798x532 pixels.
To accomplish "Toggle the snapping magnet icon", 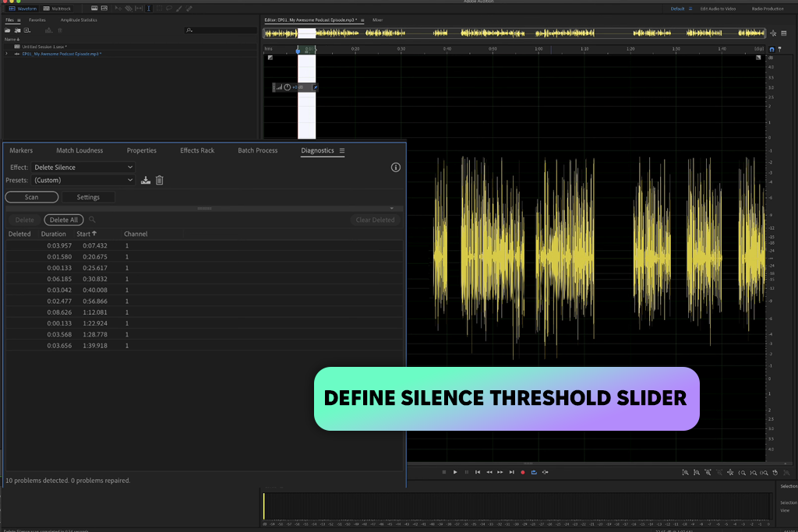I will (x=772, y=49).
